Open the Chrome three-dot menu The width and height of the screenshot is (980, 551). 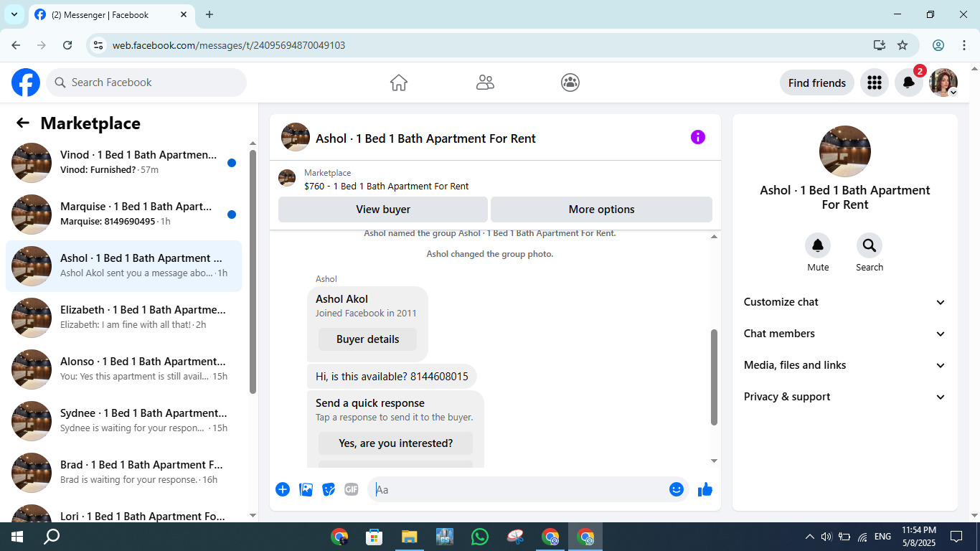coord(963,45)
